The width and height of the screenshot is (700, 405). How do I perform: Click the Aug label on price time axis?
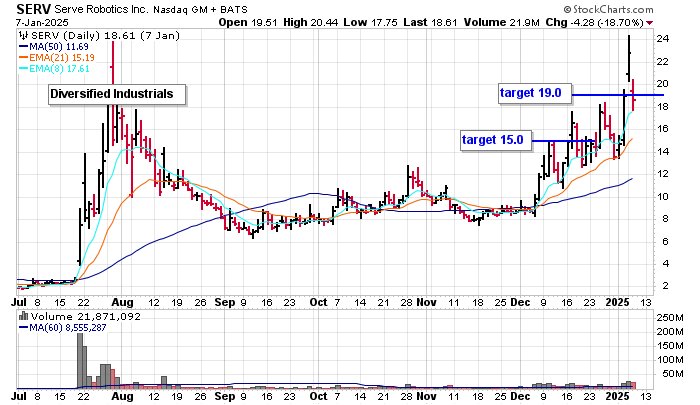point(122,302)
